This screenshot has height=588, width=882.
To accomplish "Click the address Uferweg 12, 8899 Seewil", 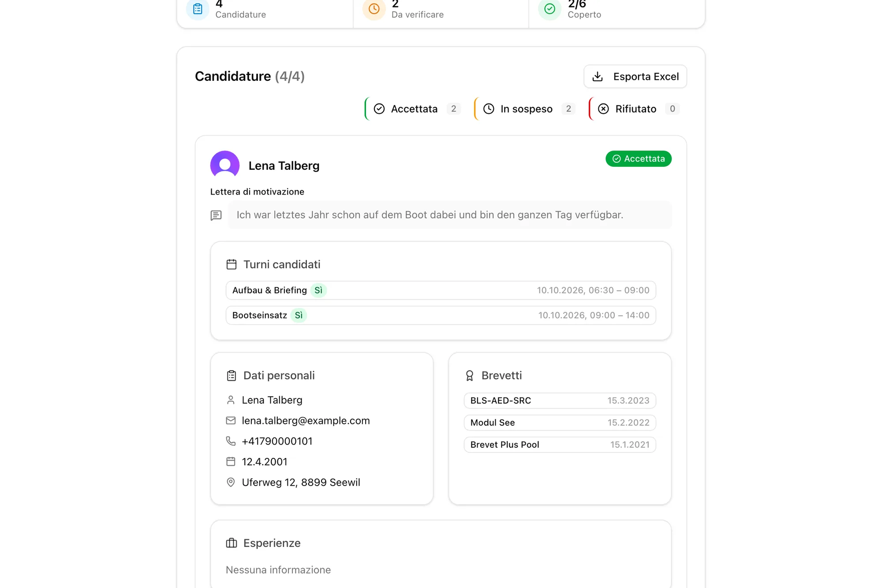I will (x=301, y=482).
